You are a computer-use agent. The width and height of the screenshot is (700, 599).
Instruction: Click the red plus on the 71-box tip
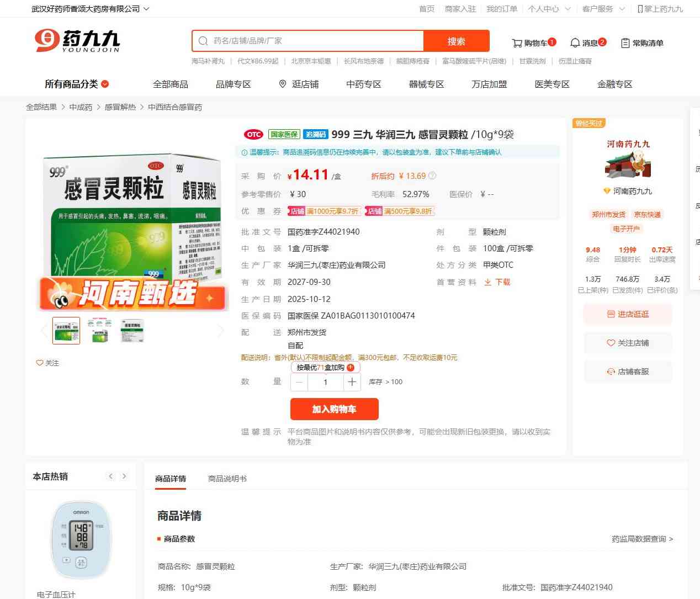coord(351,368)
